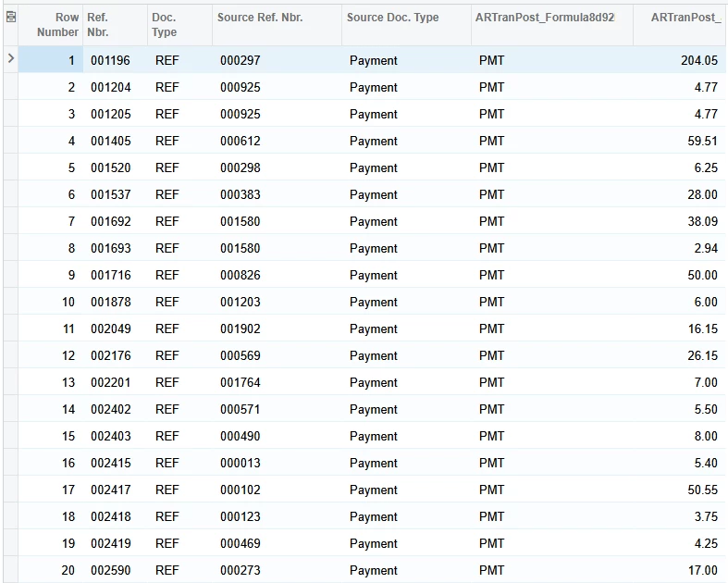Select the 17.00 amount cell
This screenshot has width=728, height=583.
point(680,570)
